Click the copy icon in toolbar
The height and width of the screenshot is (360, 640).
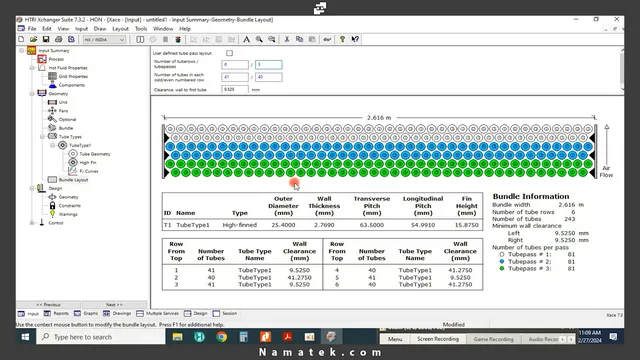click(x=299, y=39)
